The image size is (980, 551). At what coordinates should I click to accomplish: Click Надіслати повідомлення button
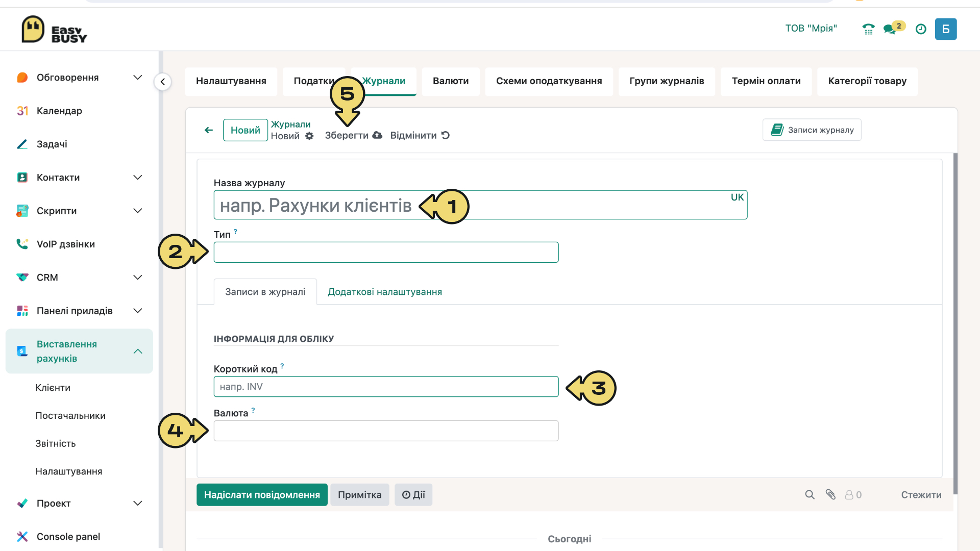point(262,495)
